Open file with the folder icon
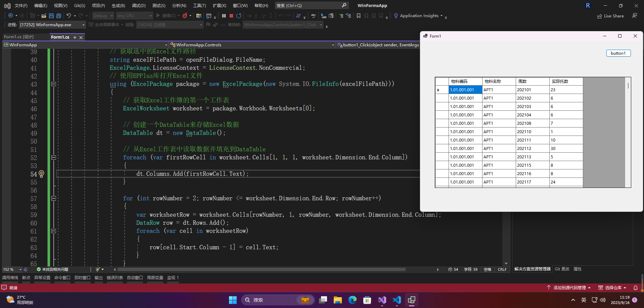This screenshot has height=308, width=644. point(44,16)
